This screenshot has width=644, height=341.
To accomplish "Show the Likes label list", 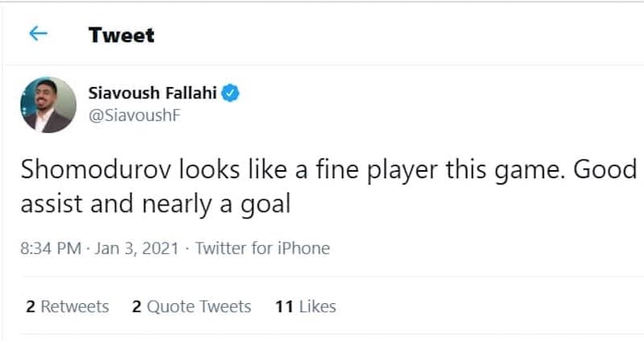I will [x=317, y=307].
